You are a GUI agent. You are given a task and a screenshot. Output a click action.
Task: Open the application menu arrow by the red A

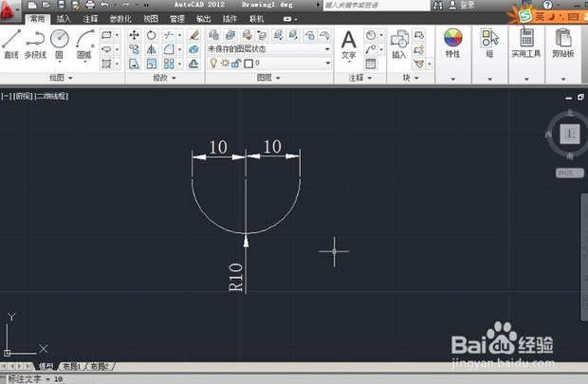pyautogui.click(x=18, y=10)
